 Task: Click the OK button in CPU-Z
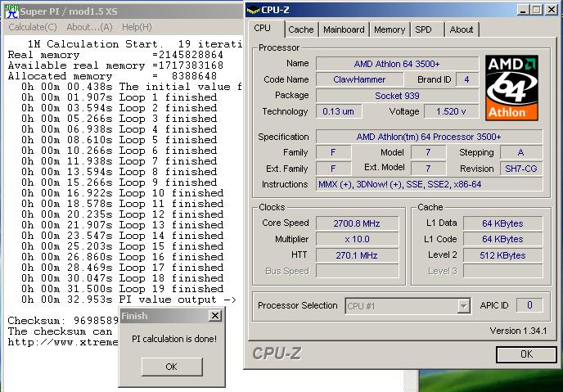526,354
